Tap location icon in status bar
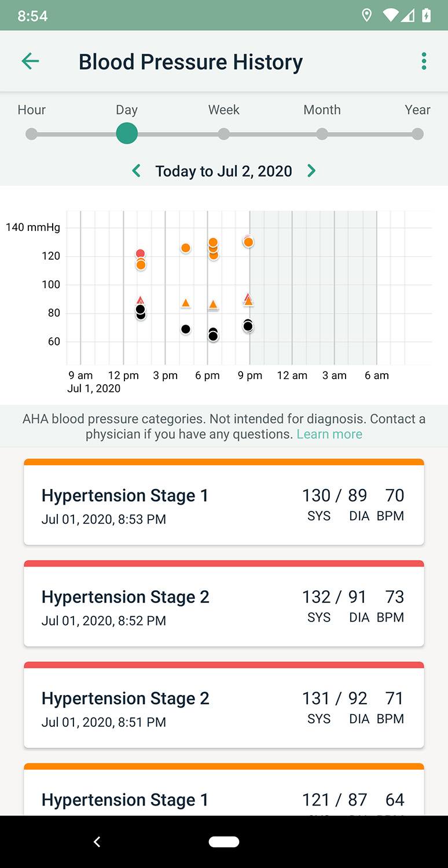The width and height of the screenshot is (448, 868). pyautogui.click(x=366, y=16)
